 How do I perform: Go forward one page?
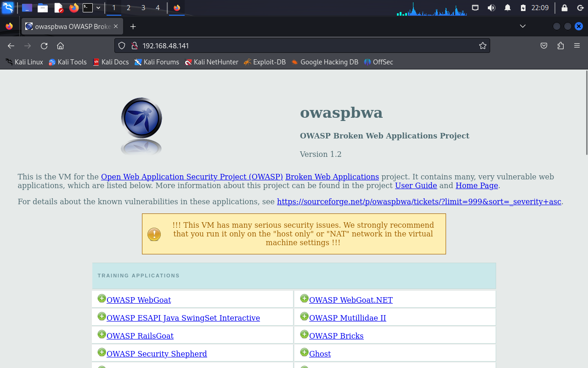tap(28, 46)
